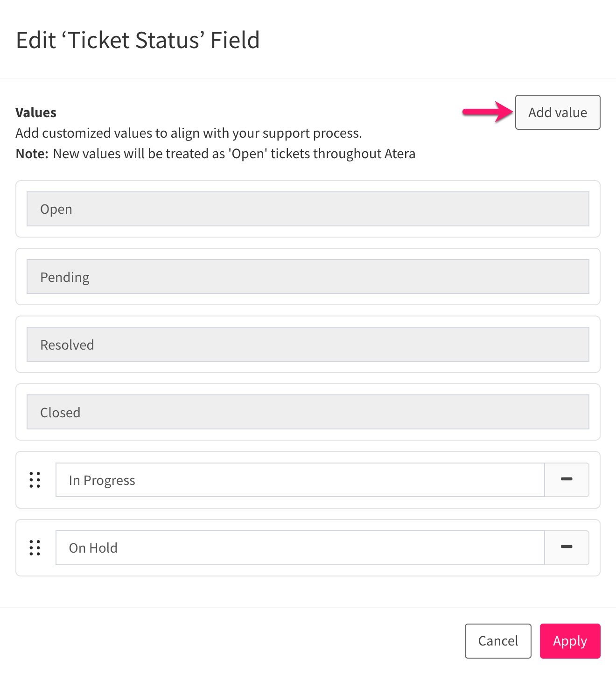Cancel editing the Ticket Status field

coord(498,641)
